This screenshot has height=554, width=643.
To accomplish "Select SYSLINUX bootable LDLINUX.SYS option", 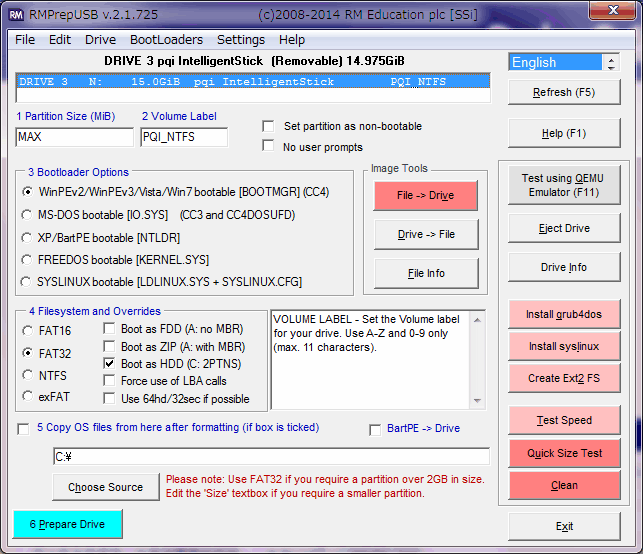I will coord(26,282).
